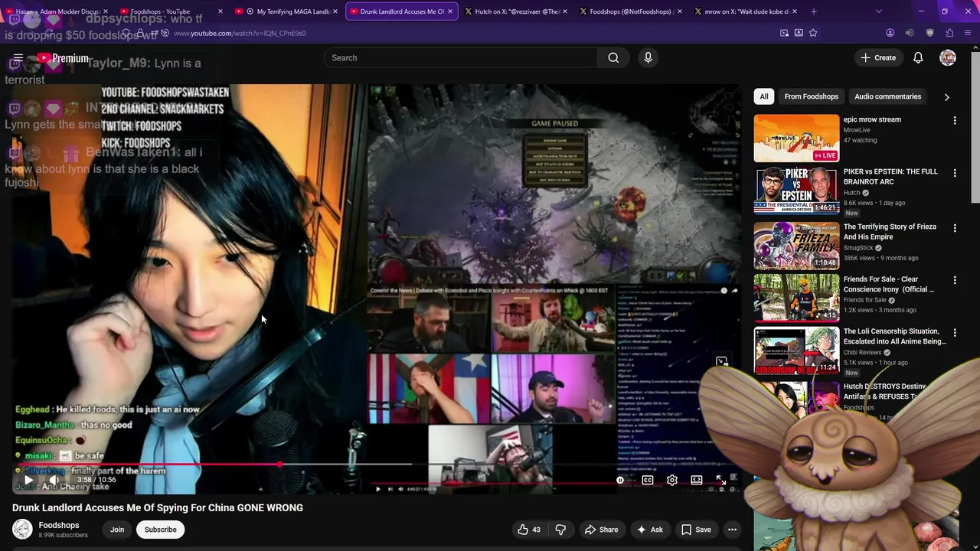Viewport: 980px width, 551px height.
Task: Focus the YouTube search box
Action: click(x=462, y=57)
